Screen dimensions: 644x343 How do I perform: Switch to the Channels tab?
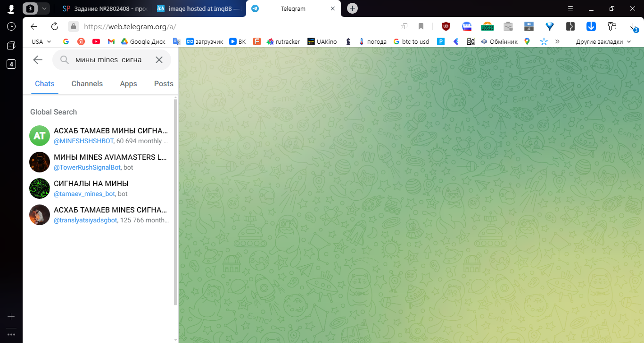pyautogui.click(x=87, y=83)
